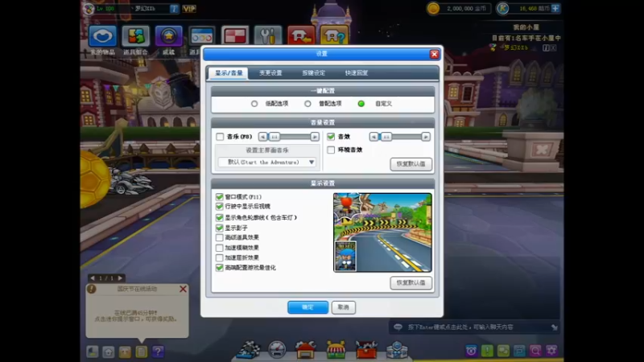Disable the 音效 checkbox

pos(331,137)
